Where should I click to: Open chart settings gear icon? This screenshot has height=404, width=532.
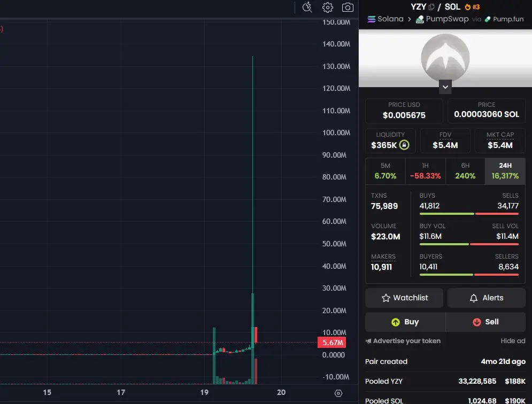tap(327, 7)
